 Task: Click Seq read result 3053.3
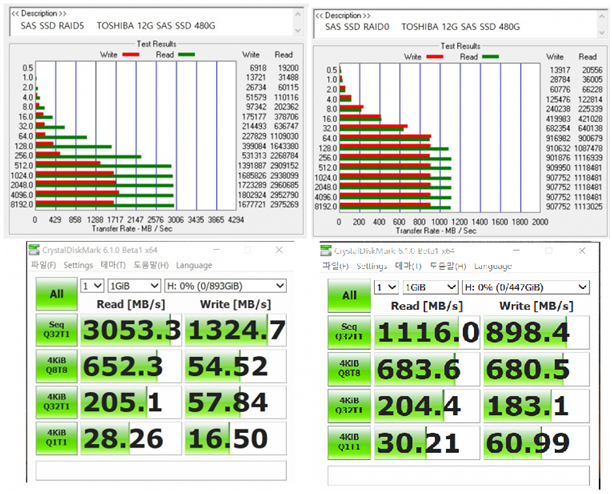click(x=131, y=330)
